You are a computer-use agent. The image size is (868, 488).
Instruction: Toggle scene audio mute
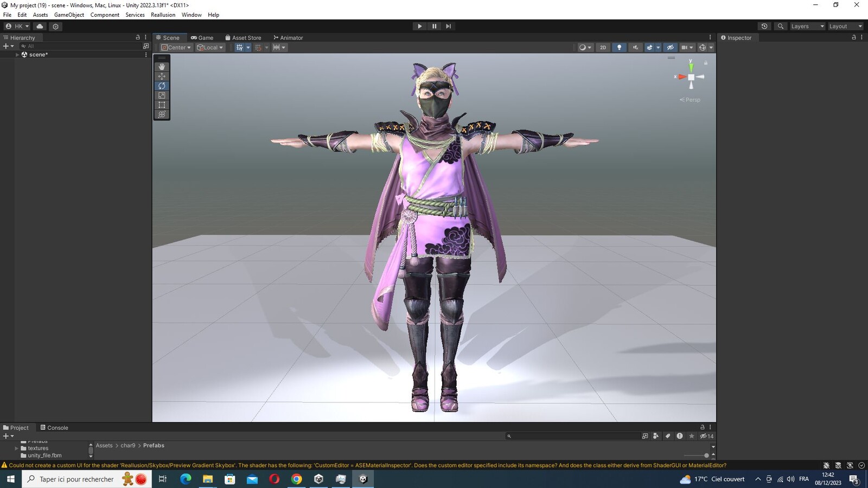(635, 47)
